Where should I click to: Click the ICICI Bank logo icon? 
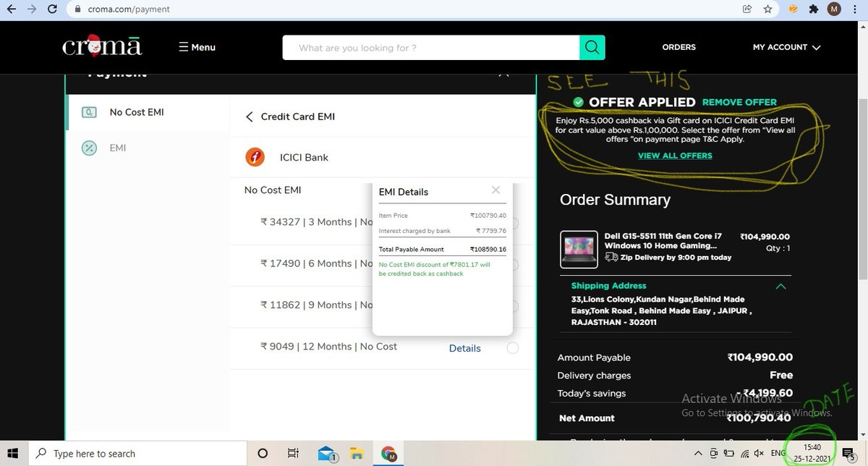255,157
